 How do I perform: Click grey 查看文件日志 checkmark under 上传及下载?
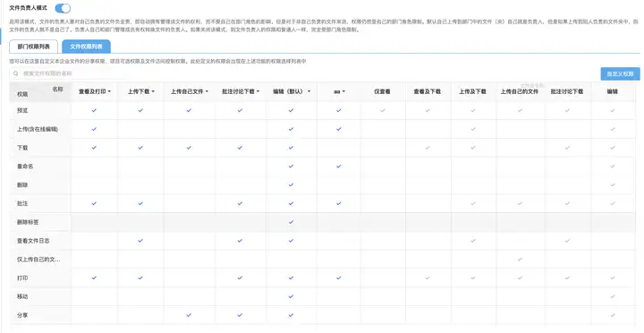pos(473,241)
